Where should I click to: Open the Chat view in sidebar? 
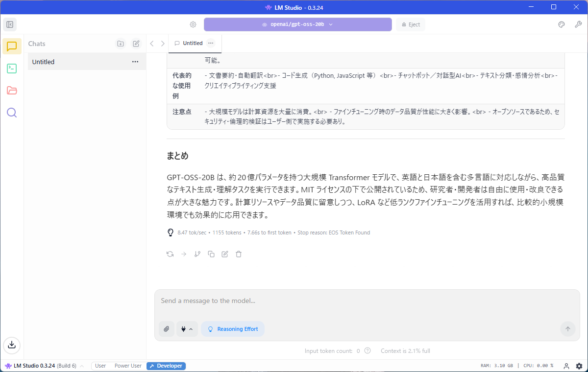click(x=12, y=46)
